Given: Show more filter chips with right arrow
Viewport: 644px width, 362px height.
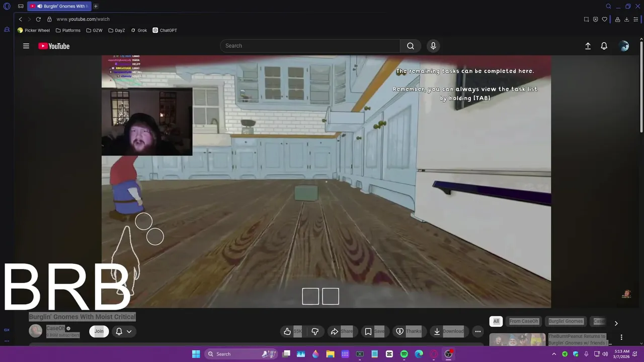Looking at the screenshot, I should [x=616, y=323].
